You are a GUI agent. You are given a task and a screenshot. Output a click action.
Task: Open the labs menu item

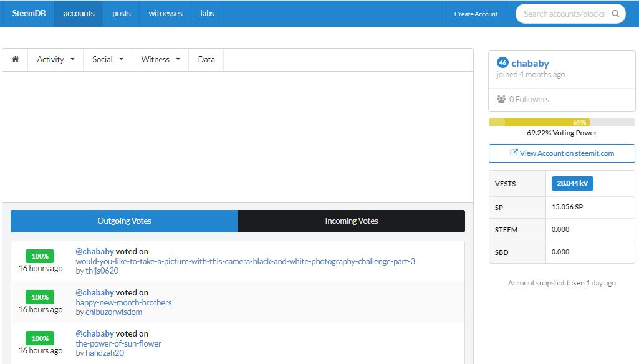click(207, 14)
